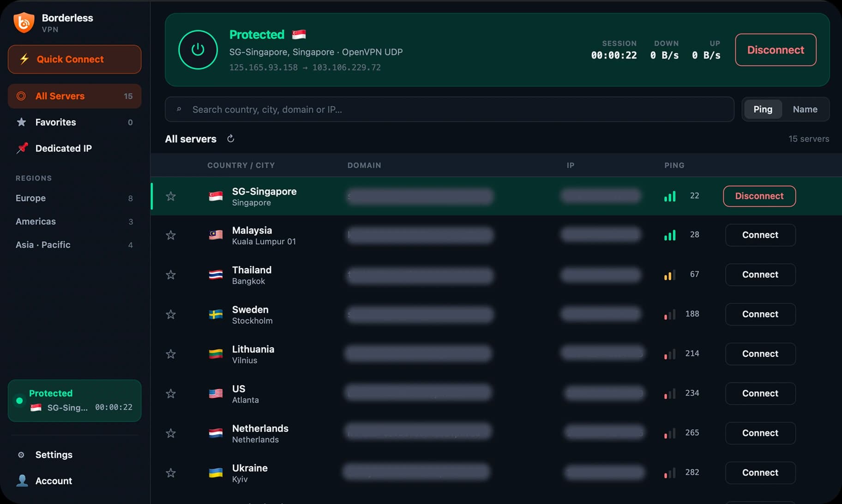The width and height of the screenshot is (842, 504).
Task: Connect to Malaysia Kuala Lumpur 01
Action: 760,235
